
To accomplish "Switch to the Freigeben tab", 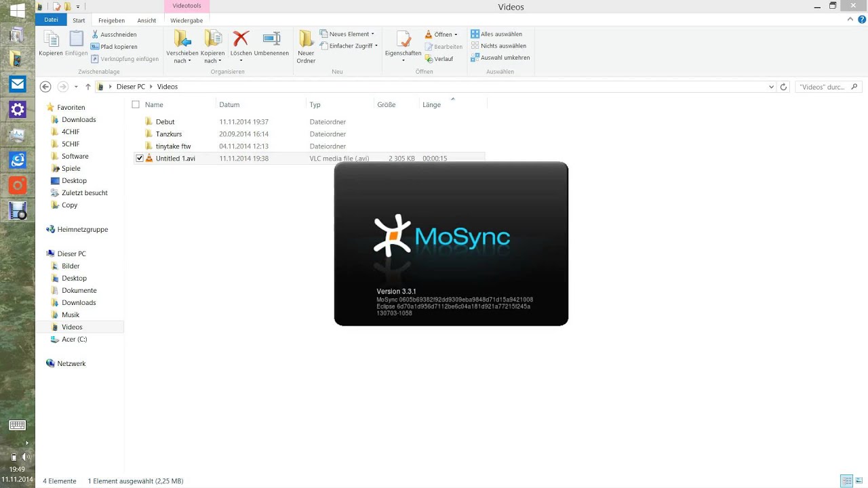I will [111, 20].
